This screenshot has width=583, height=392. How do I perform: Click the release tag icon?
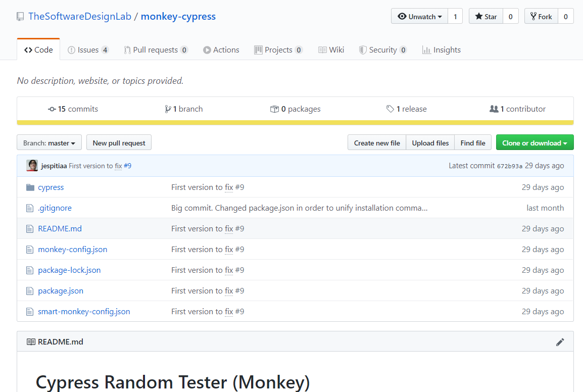[390, 109]
